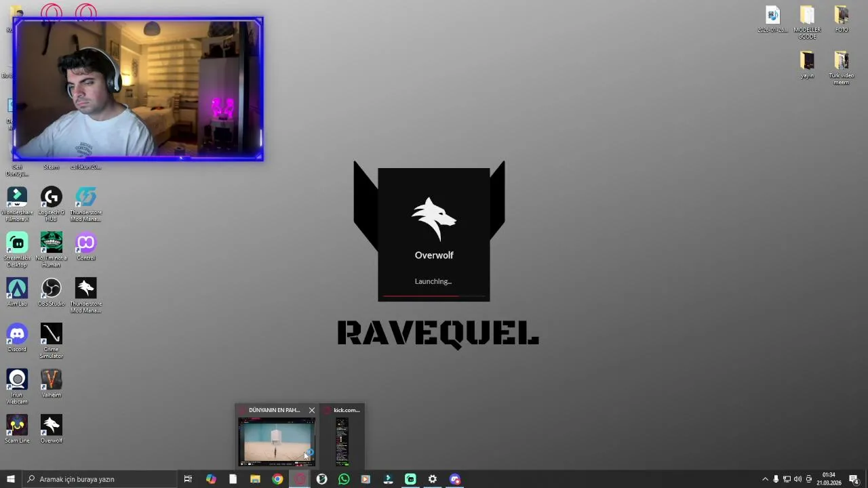
Task: Open the blue lightning Thunderstore Mod Manager shortcut
Action: 85,203
